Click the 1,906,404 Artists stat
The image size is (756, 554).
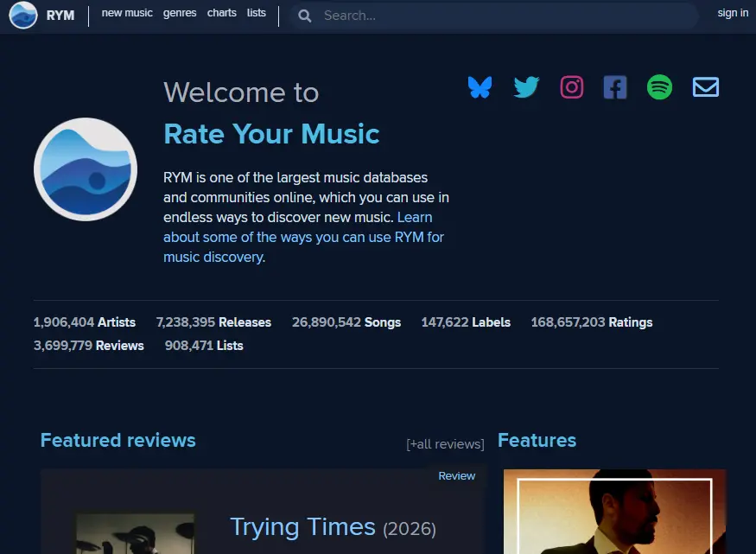(x=85, y=322)
